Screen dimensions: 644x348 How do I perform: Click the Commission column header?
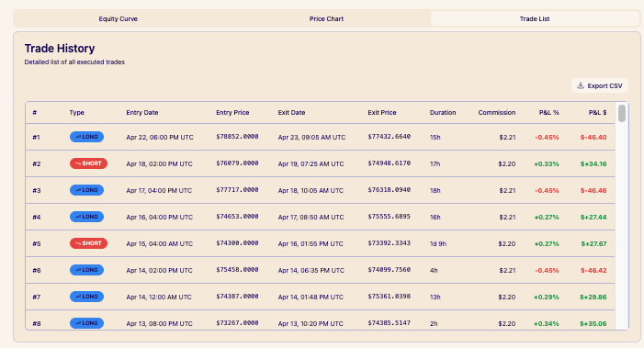click(497, 112)
